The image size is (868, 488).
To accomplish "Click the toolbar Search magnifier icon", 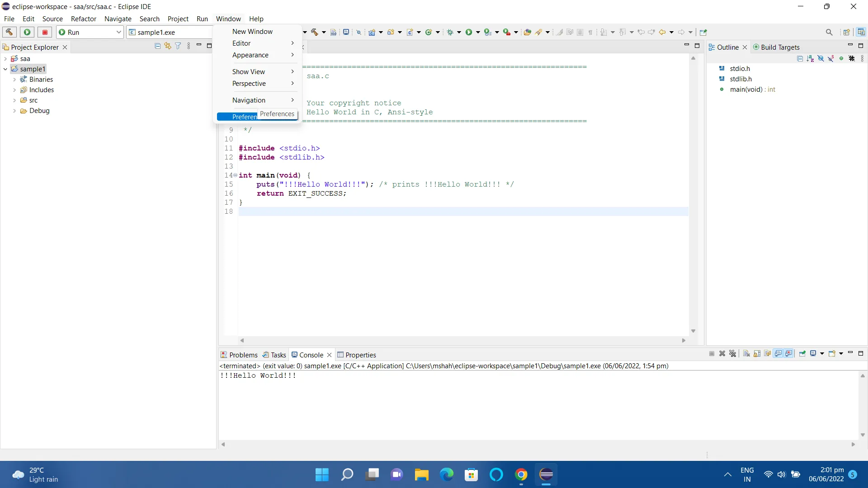I will (829, 32).
